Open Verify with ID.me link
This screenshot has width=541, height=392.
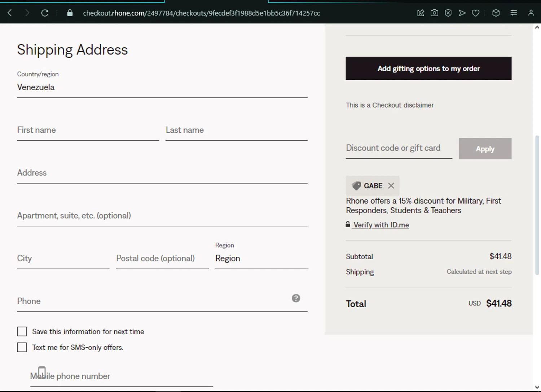381,225
